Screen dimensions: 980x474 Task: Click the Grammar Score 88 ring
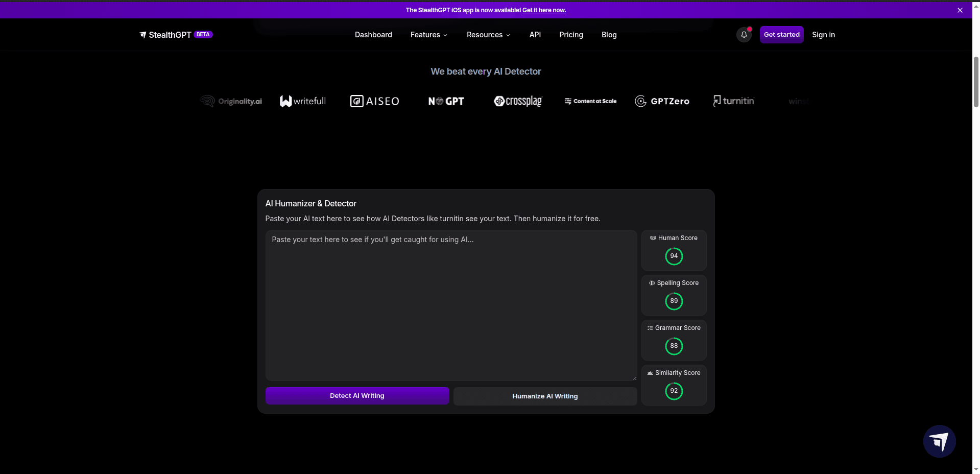click(x=674, y=346)
